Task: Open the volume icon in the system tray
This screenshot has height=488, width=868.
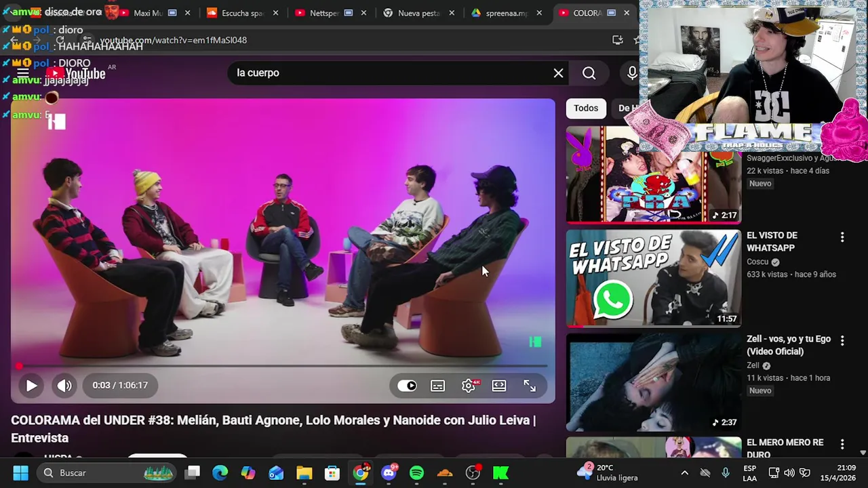Action: tap(789, 472)
